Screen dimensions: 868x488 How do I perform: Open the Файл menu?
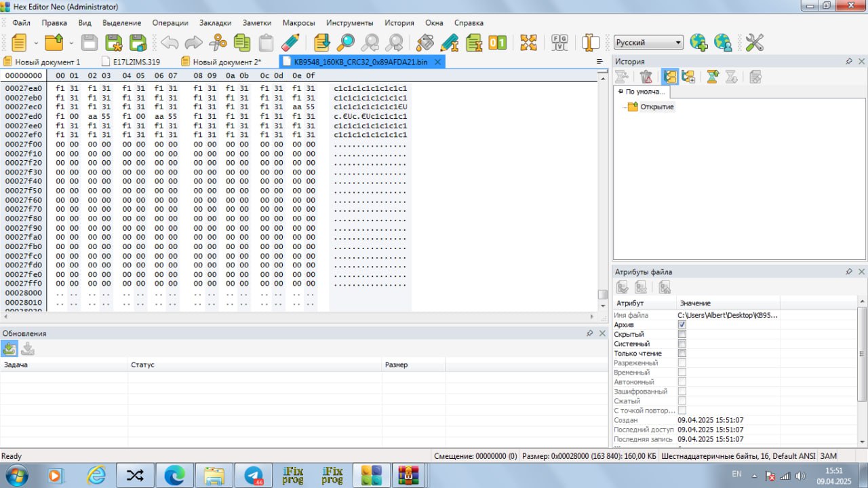[x=21, y=22]
